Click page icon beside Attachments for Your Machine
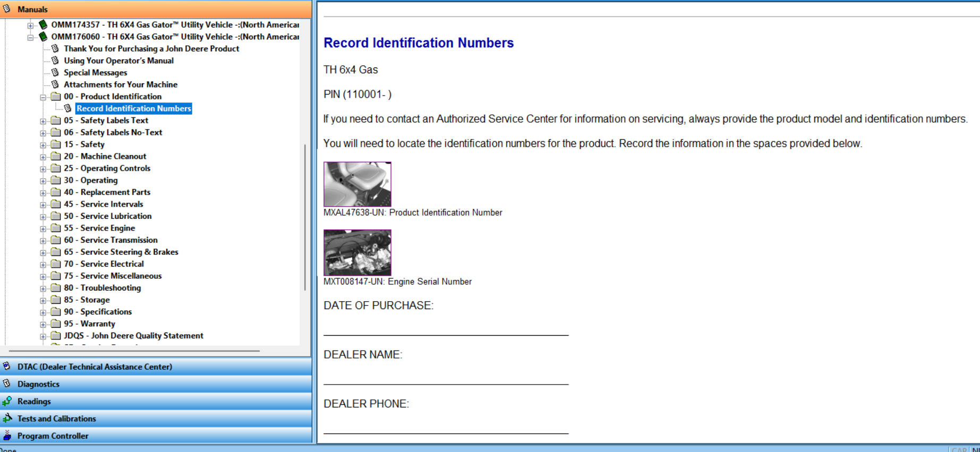Image resolution: width=980 pixels, height=452 pixels. point(55,84)
